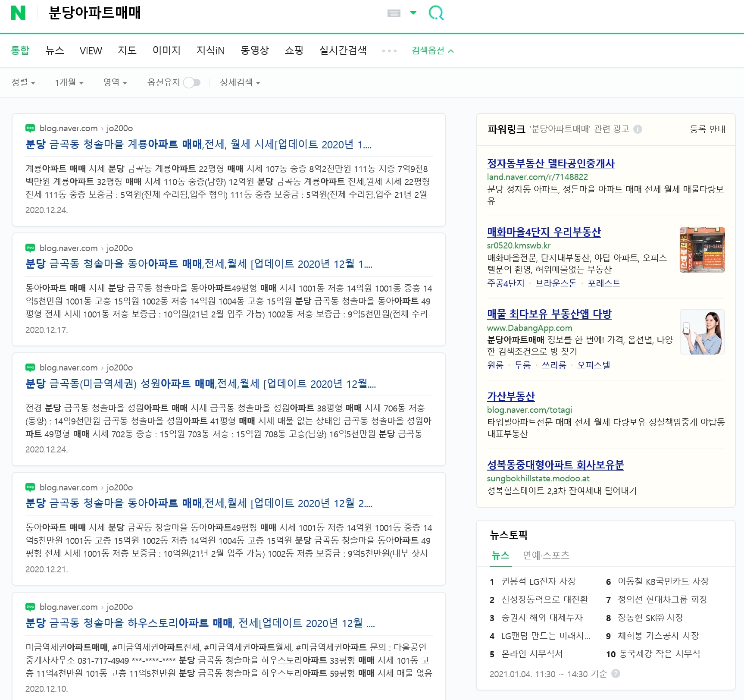Click the 우리부동산 storefront thumbnail
Viewport: 744px width, 700px height.
point(702,250)
